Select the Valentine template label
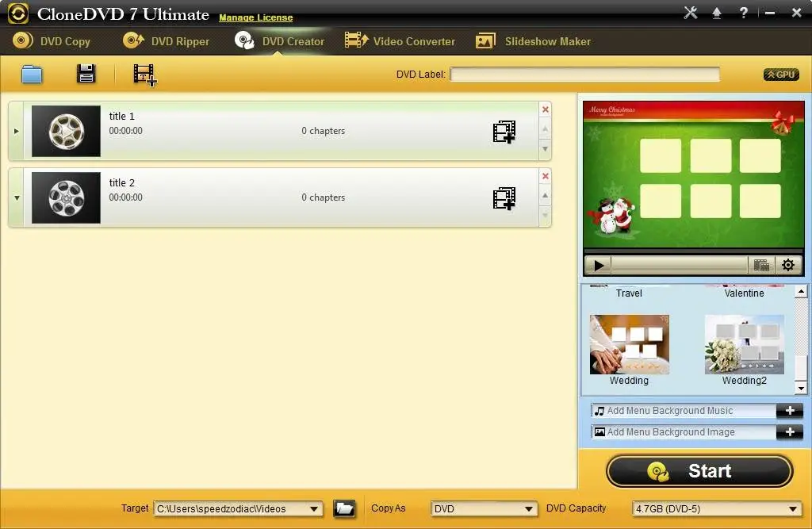 coord(744,293)
